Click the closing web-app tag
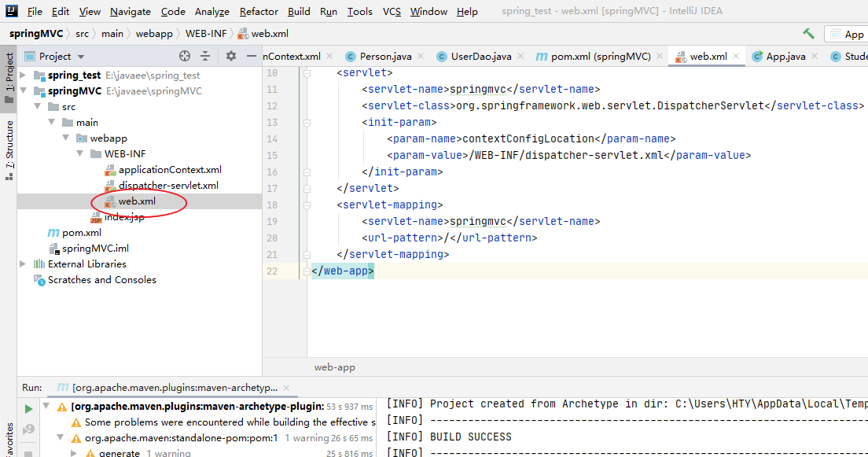This screenshot has height=457, width=868. pos(343,271)
